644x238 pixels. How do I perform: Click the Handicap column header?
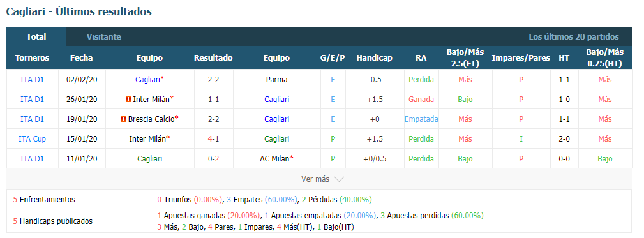pos(374,58)
